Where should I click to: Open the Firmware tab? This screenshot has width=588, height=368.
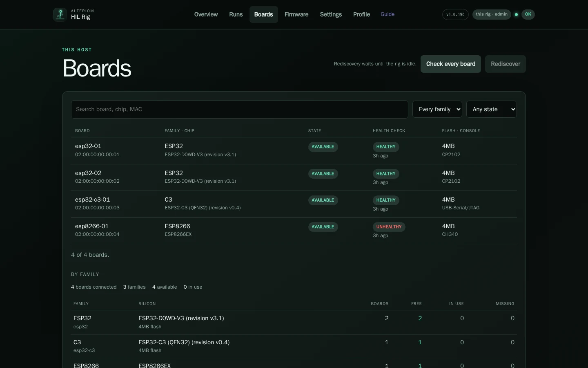(296, 14)
